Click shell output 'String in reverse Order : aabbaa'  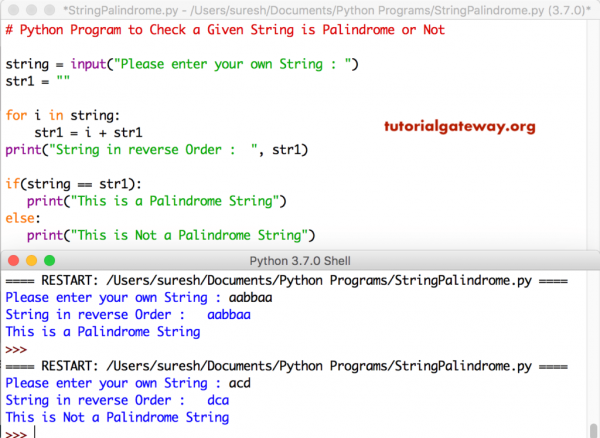128,315
